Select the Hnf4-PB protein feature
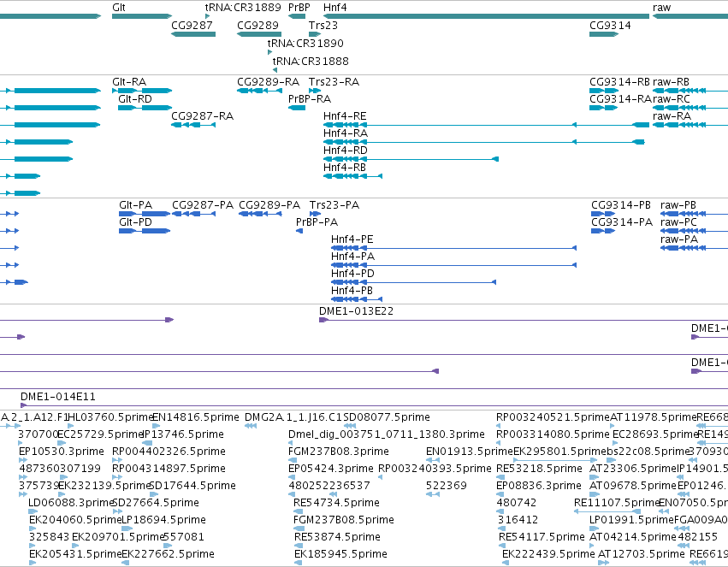The height and width of the screenshot is (567, 728). pos(357,299)
